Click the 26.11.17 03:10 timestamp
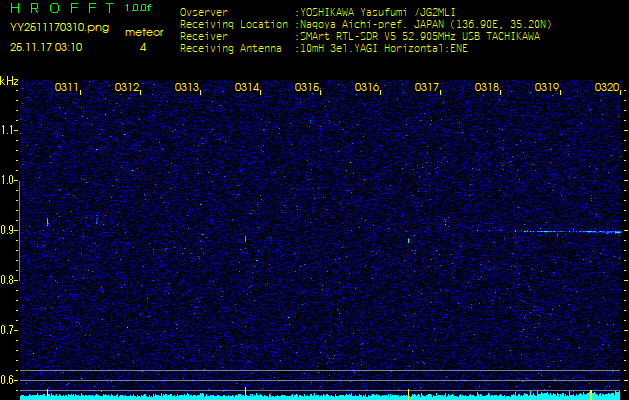This screenshot has height=400, width=629. (47, 46)
